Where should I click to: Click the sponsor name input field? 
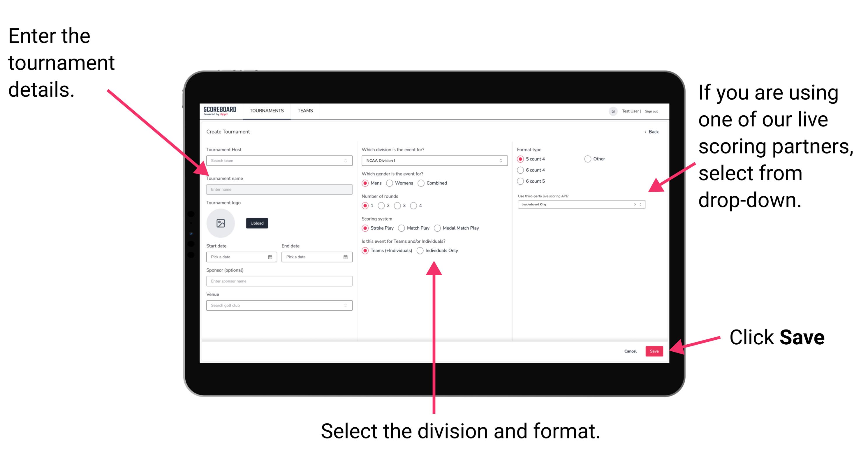click(278, 281)
